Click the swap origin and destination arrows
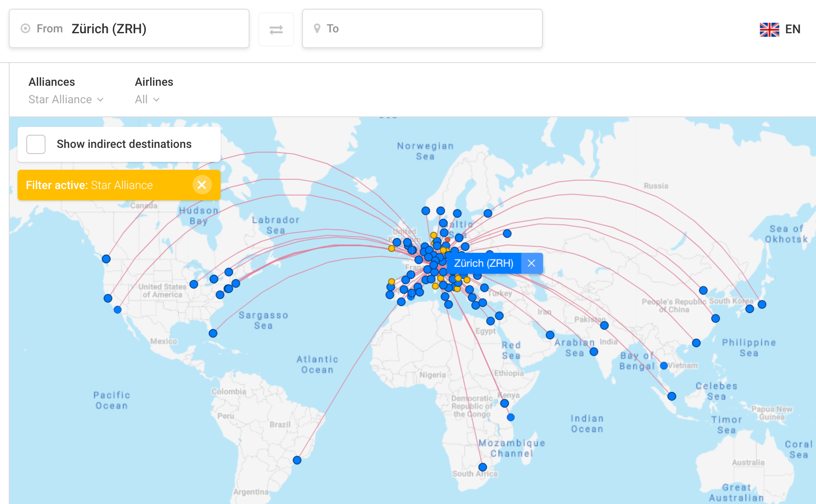Image resolution: width=816 pixels, height=504 pixels. (x=276, y=29)
